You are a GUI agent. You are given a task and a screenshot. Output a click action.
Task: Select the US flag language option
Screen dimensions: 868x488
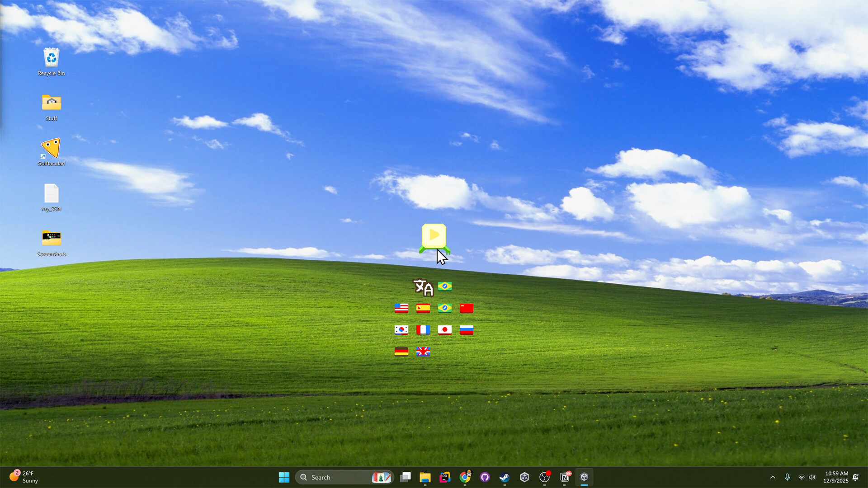point(401,308)
